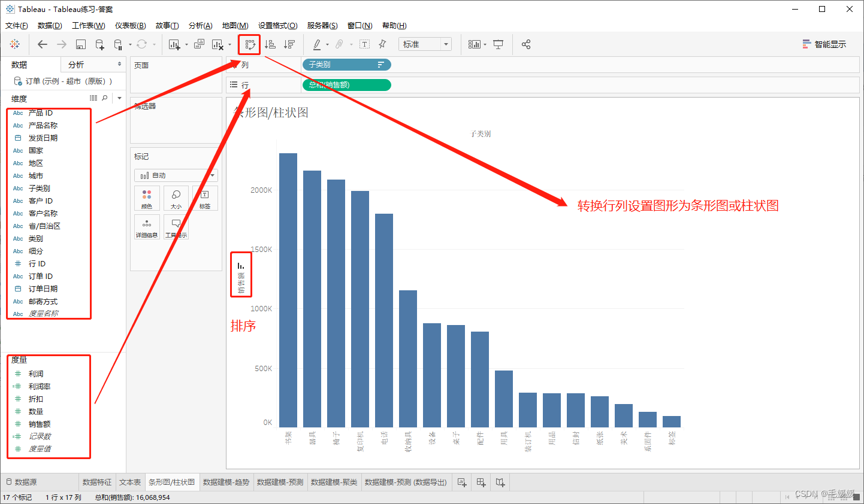The image size is (864, 504).
Task: Clear the sheet with toolbar icon
Action: pos(217,44)
